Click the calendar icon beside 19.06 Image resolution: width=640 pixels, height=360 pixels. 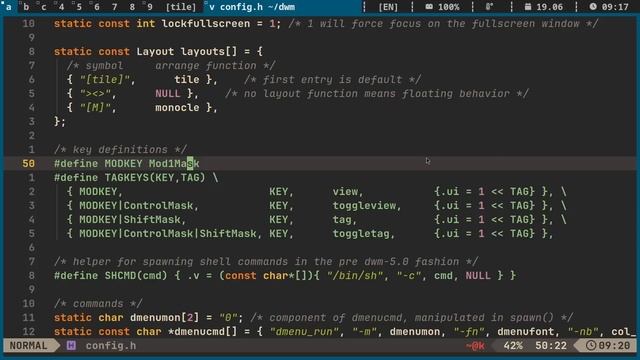coord(528,7)
